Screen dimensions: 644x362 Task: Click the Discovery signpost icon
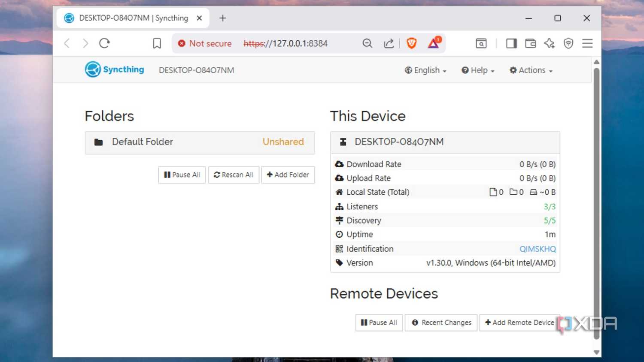pyautogui.click(x=339, y=220)
